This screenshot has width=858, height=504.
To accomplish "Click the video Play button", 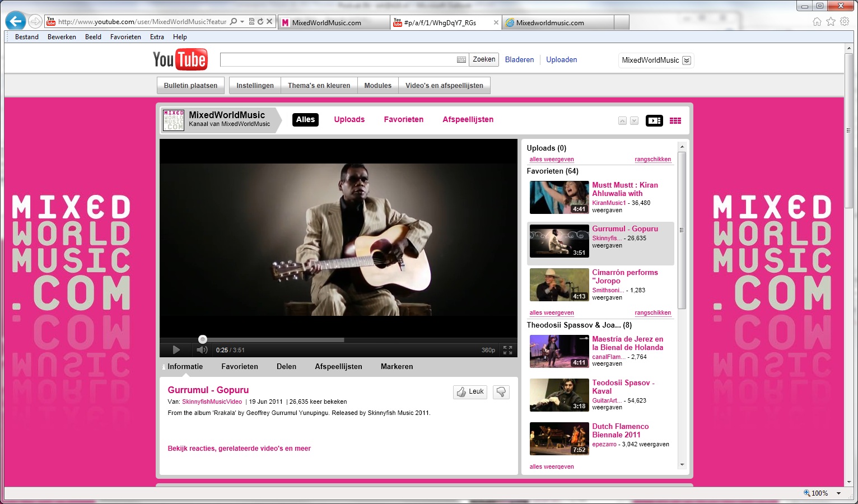I will click(x=176, y=350).
